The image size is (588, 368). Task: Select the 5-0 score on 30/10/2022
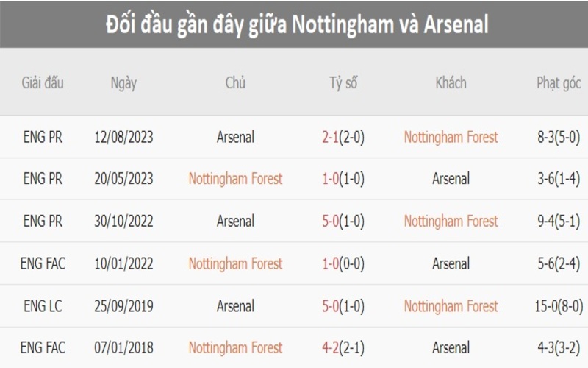point(329,221)
